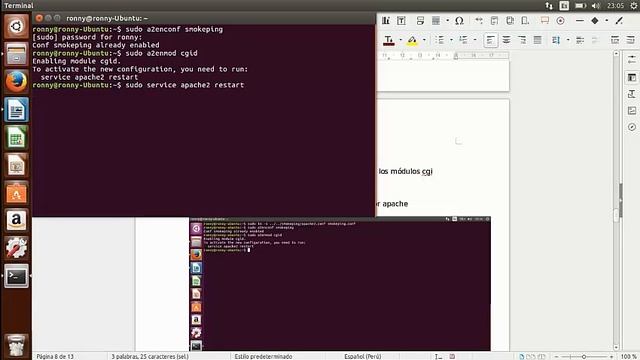Insert special character Omega symbol
This screenshot has width=640, height=360.
coord(459,20)
